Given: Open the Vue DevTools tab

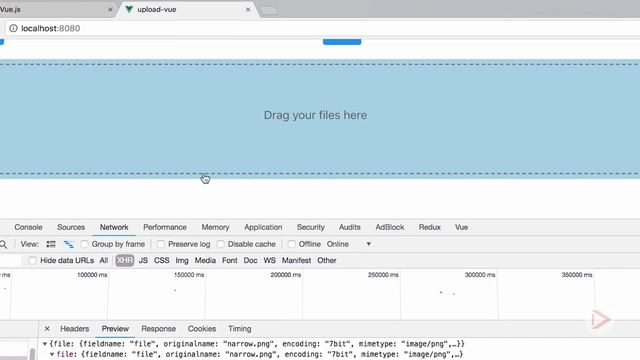Looking at the screenshot, I should (x=461, y=227).
